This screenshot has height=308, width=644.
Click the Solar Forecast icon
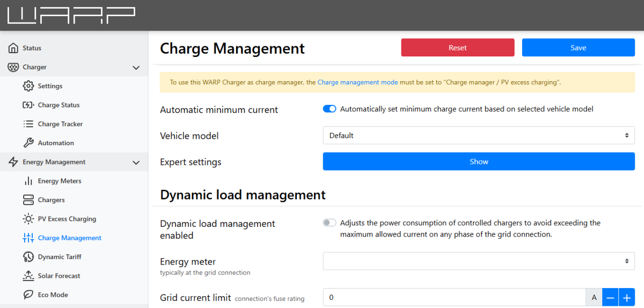pos(28,276)
